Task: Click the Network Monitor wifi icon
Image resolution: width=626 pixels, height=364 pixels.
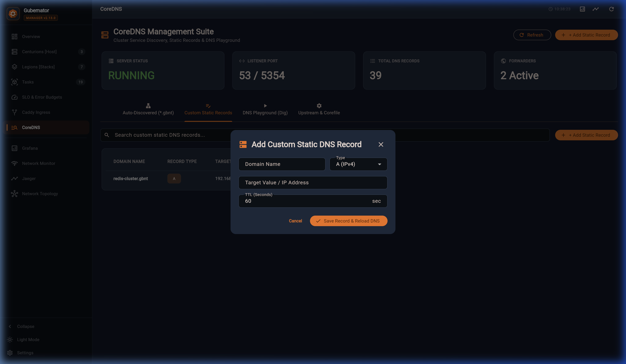Action: (14, 163)
